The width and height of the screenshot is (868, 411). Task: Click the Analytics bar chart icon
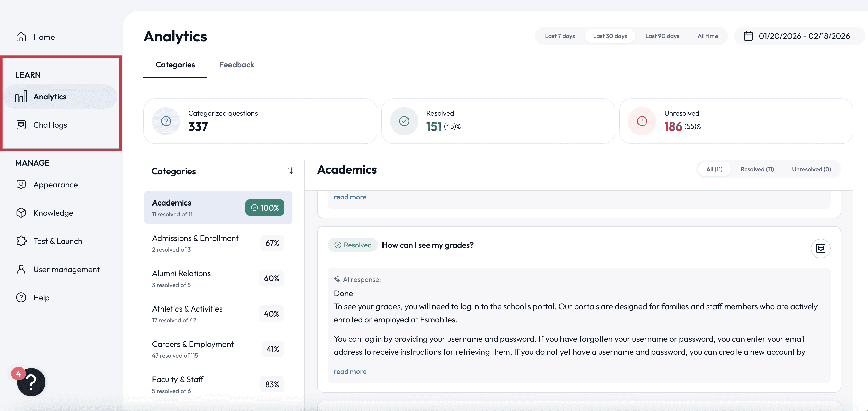coord(21,97)
